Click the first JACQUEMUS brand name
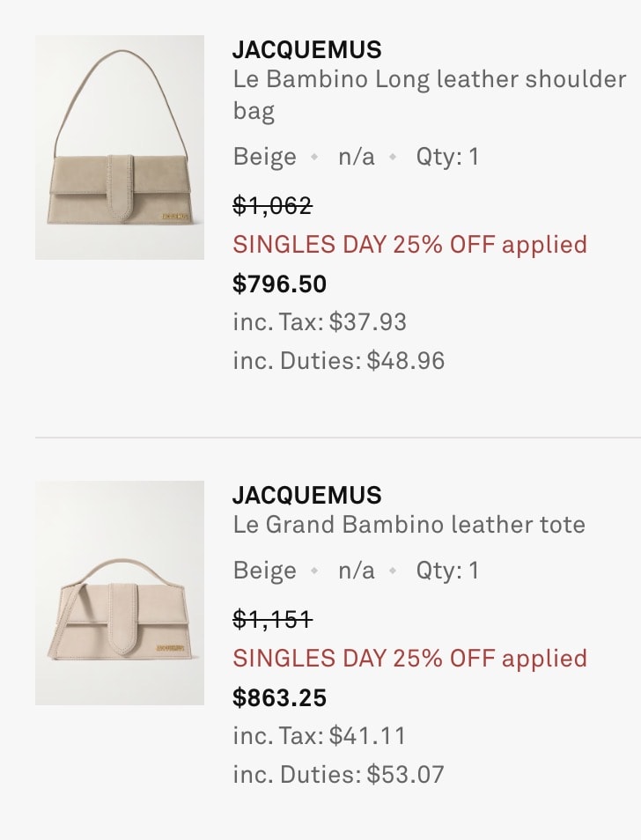The width and height of the screenshot is (641, 840). click(x=306, y=50)
